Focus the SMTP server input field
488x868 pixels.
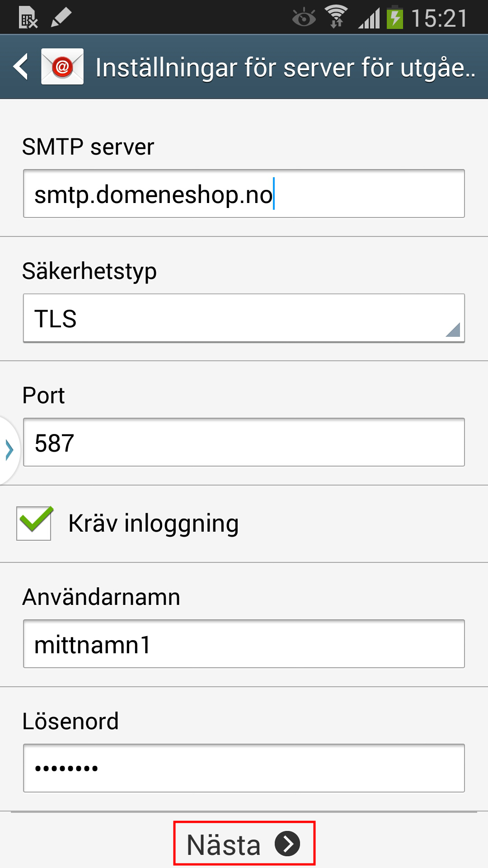click(244, 193)
